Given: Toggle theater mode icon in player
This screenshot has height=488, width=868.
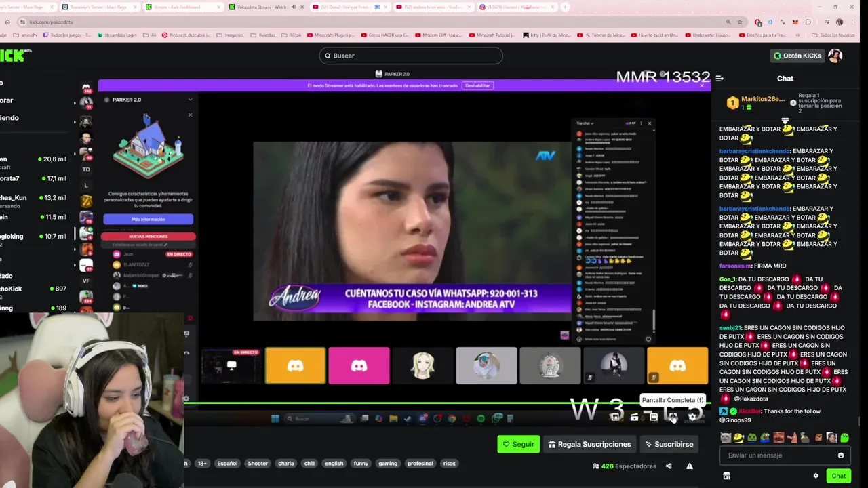Looking at the screenshot, I should (x=654, y=418).
